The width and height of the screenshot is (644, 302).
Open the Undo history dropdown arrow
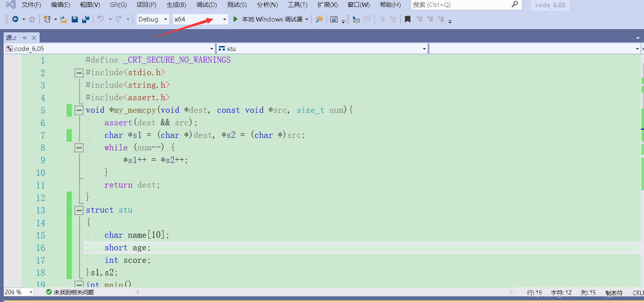pos(110,19)
